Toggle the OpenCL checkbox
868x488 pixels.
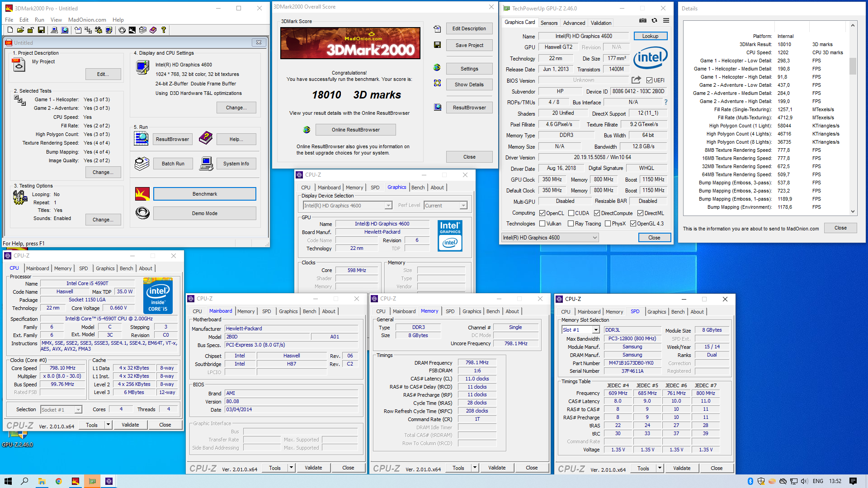(x=542, y=213)
